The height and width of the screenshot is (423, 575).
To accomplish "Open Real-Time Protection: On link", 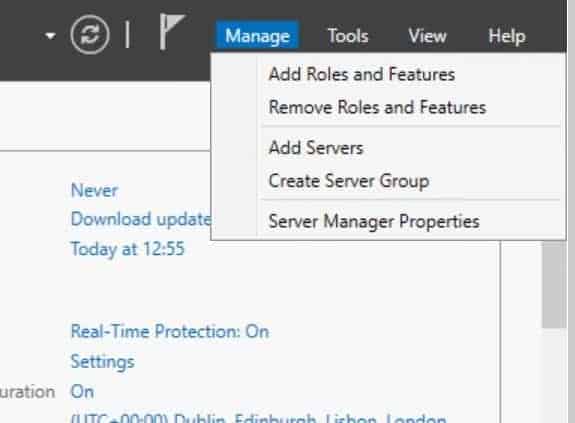I will (170, 331).
